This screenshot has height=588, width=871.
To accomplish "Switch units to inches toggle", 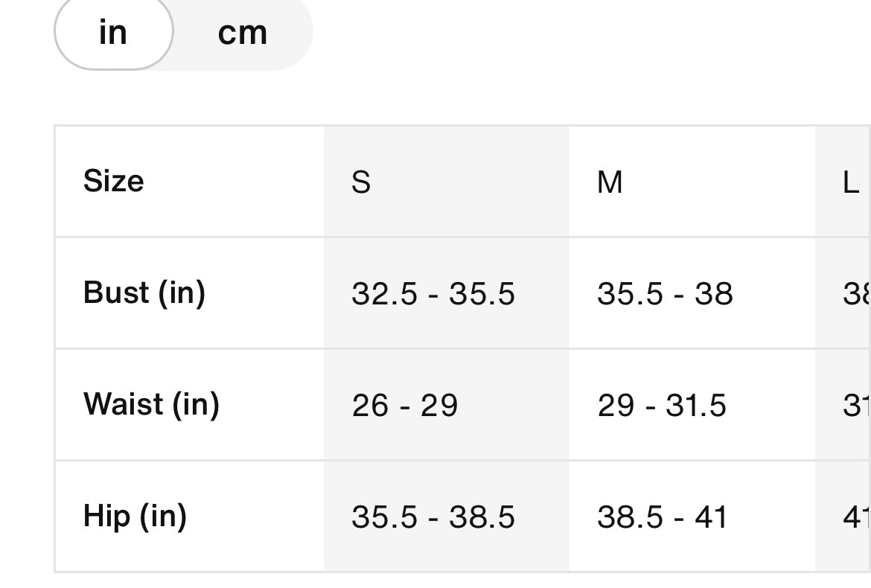I will (x=113, y=33).
